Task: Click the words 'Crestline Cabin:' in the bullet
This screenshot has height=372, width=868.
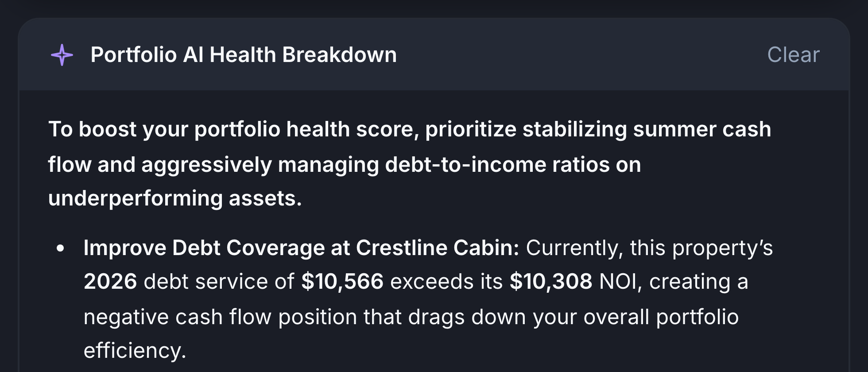Action: pos(438,248)
